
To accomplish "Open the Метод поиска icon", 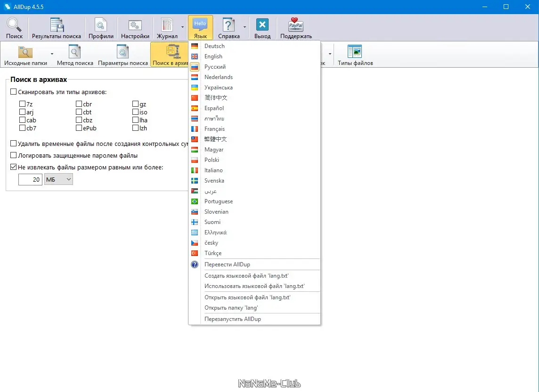I will click(x=74, y=52).
